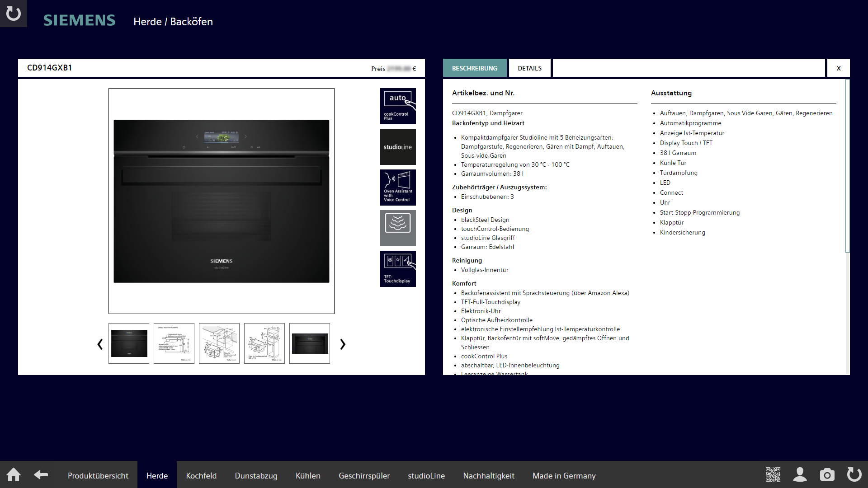This screenshot has height=488, width=868.
Task: Click the back arrow icon
Action: [41, 475]
